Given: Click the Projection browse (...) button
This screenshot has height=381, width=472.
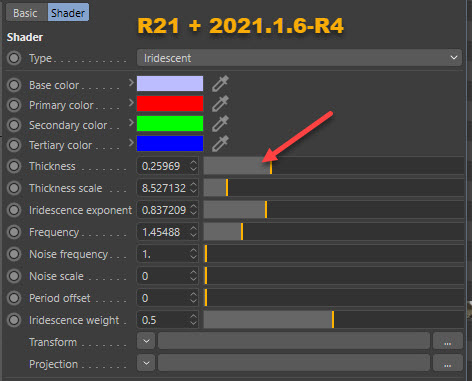Looking at the screenshot, I should (448, 363).
